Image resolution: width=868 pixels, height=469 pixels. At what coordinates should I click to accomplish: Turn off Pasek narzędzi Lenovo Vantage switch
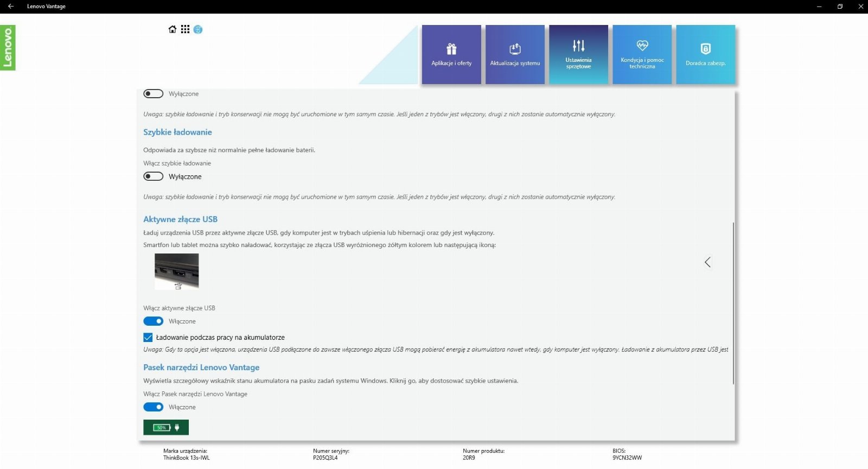pyautogui.click(x=153, y=407)
